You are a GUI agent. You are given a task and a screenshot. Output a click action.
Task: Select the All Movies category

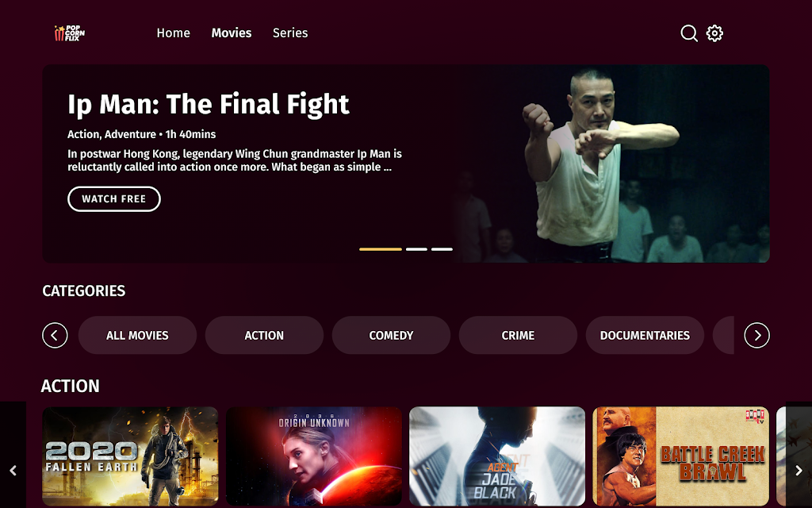137,336
